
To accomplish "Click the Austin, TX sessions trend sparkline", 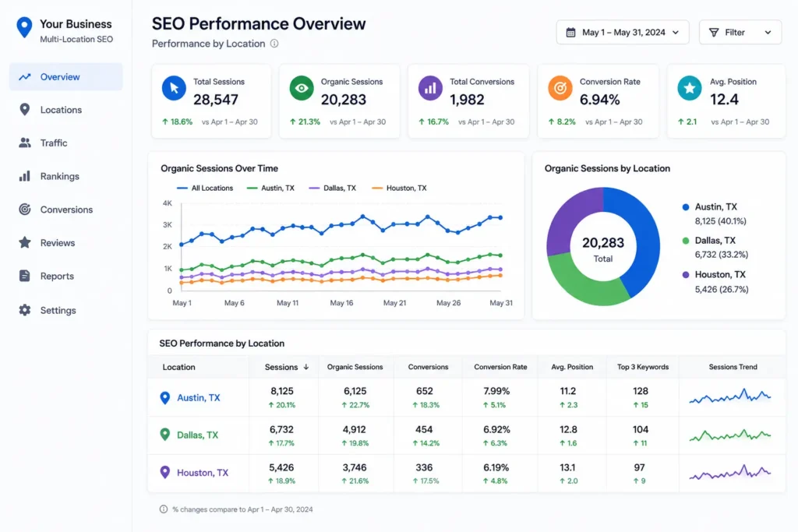I will pos(729,396).
